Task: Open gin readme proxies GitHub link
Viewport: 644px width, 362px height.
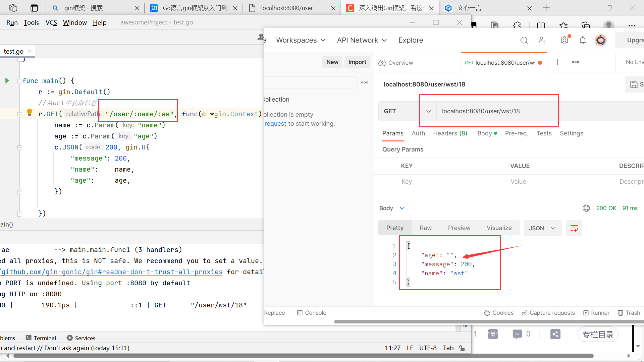Action: tap(112, 272)
